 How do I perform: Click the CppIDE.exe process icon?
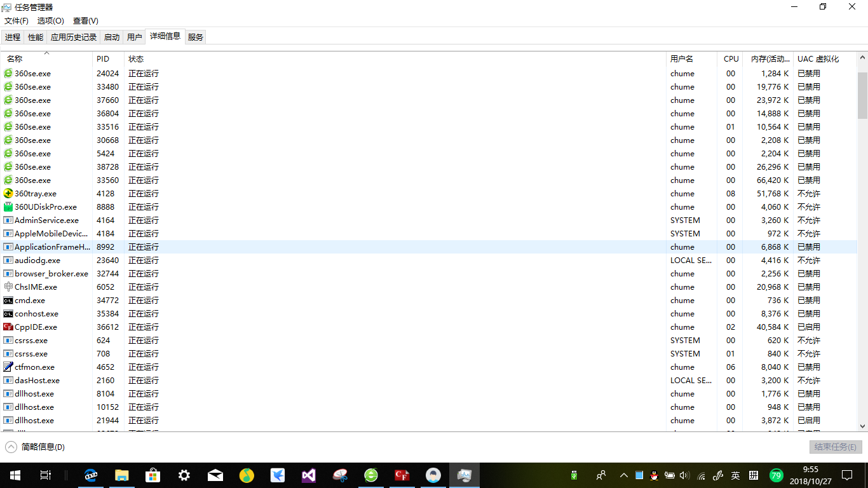(8, 327)
